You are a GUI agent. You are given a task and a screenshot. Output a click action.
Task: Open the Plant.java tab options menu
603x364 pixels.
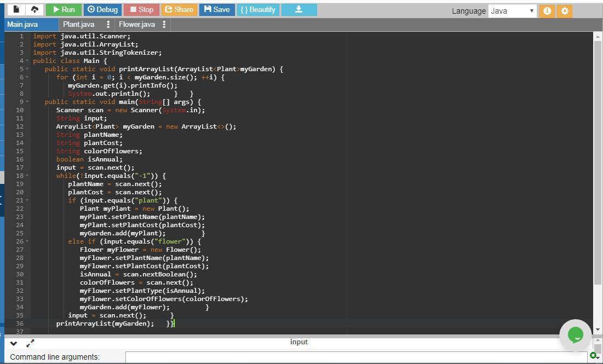point(108,24)
